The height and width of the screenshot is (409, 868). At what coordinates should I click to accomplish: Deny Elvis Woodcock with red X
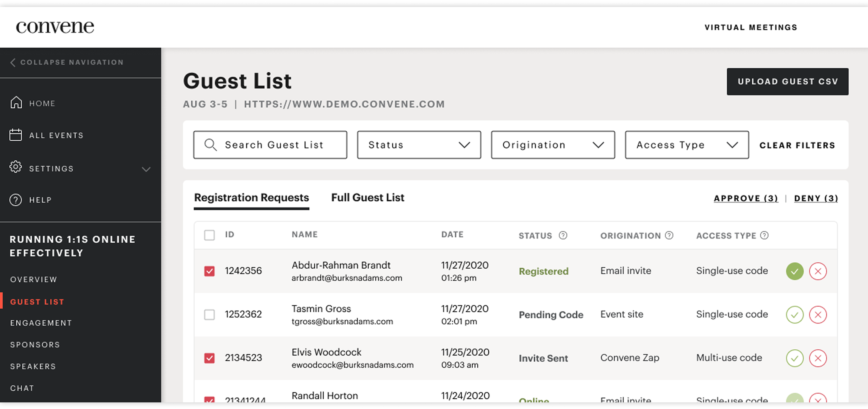tap(818, 358)
